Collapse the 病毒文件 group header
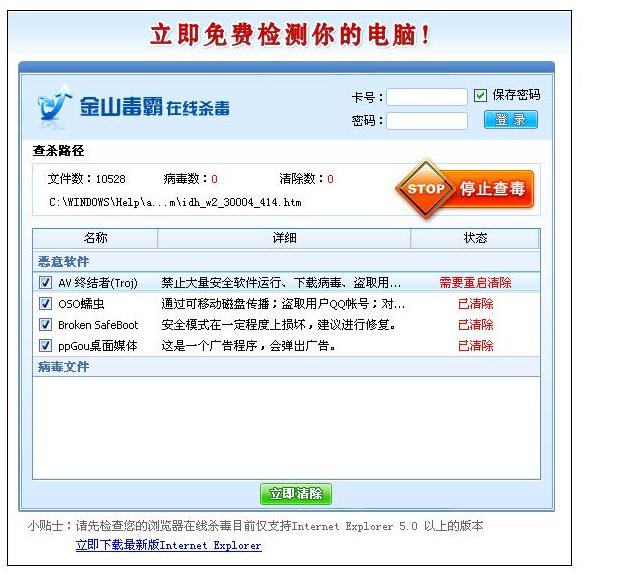 coord(286,366)
